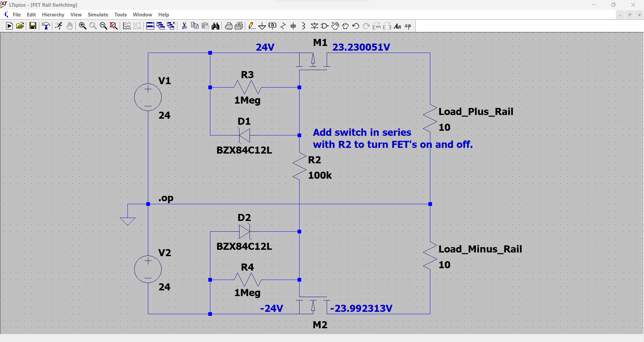Click the Autorange waveform icon
The width and height of the screenshot is (644, 342).
click(x=127, y=26)
